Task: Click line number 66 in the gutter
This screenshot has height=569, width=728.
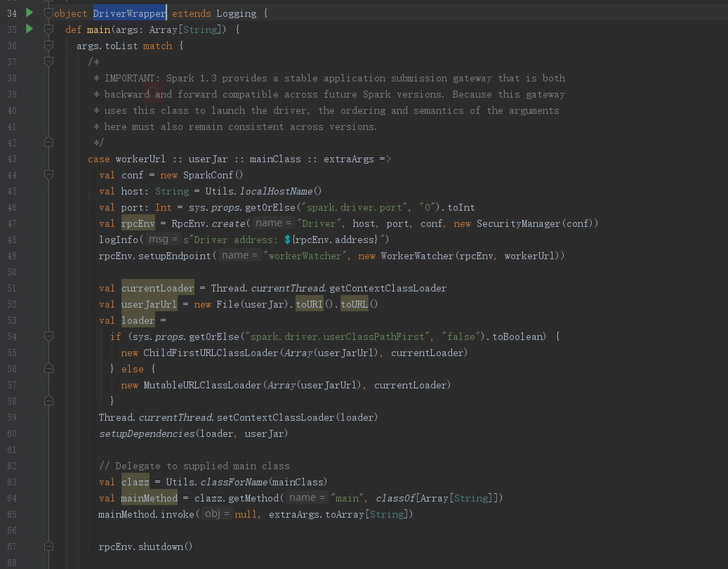Action: coord(12,531)
